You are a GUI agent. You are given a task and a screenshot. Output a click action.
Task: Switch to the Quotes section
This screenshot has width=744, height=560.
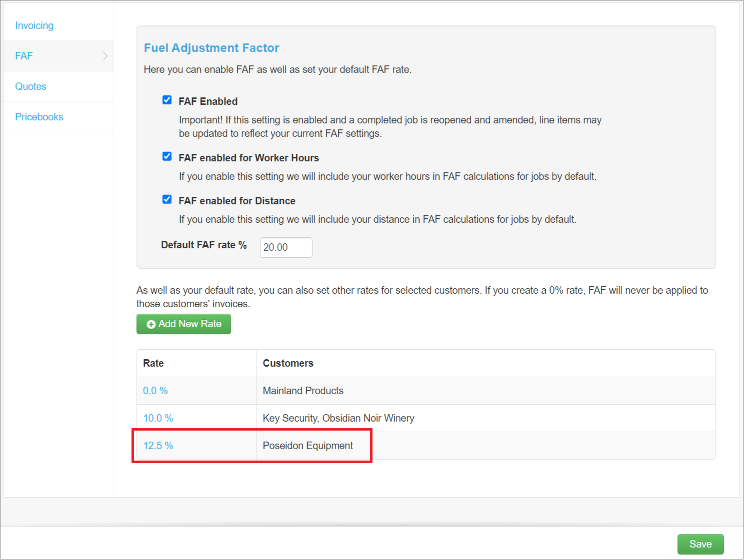(x=30, y=86)
